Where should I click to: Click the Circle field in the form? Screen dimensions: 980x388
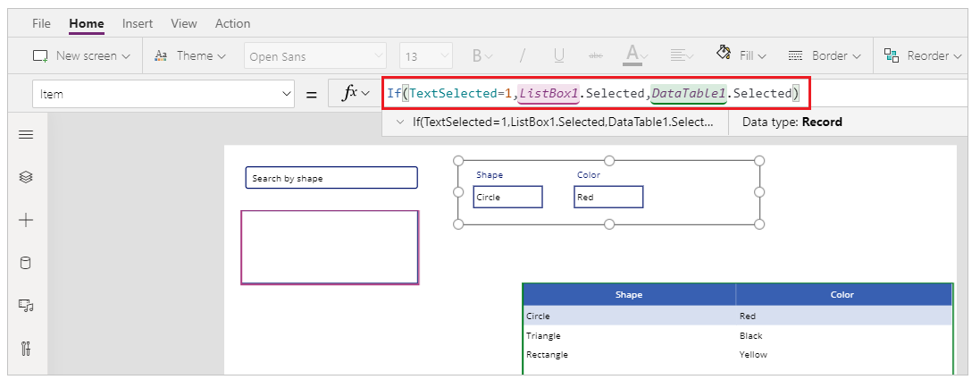pyautogui.click(x=507, y=197)
